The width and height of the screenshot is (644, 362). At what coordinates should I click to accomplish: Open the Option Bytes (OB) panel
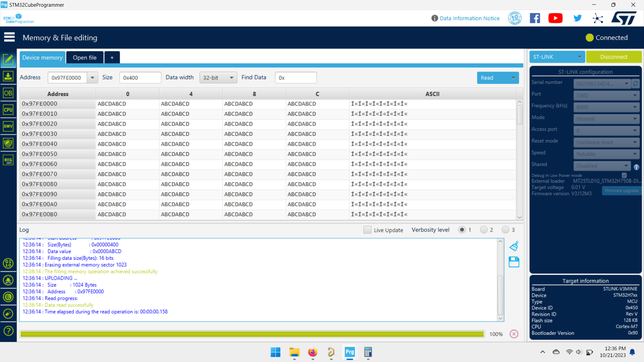[8, 93]
